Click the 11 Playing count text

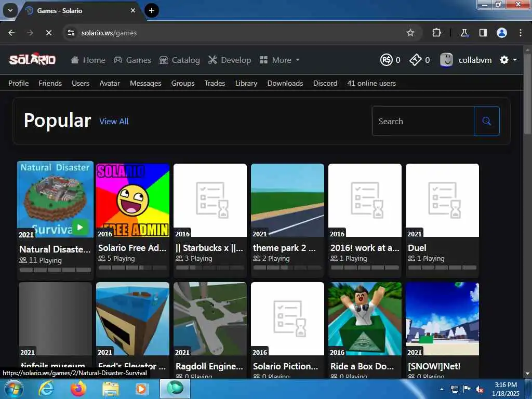(45, 260)
